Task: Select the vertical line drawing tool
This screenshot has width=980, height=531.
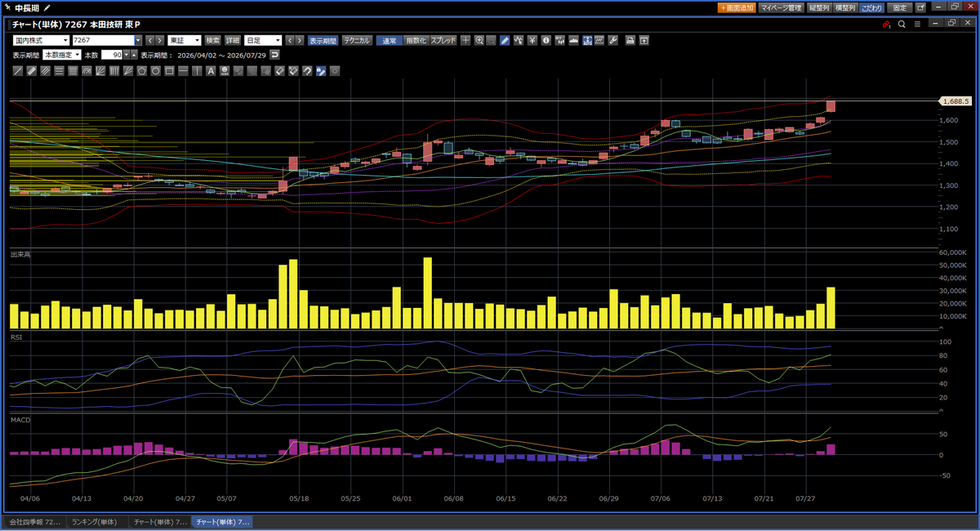Action: (x=197, y=71)
